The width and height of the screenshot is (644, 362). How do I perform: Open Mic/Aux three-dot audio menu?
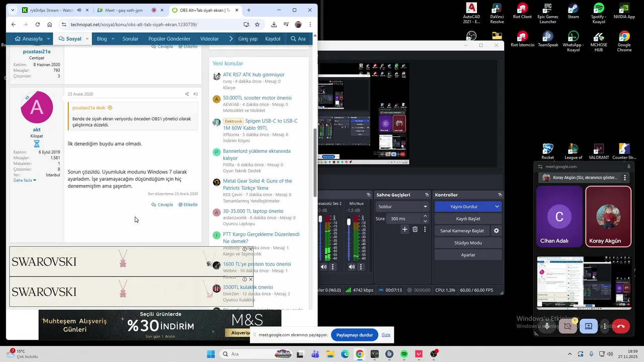(361, 267)
